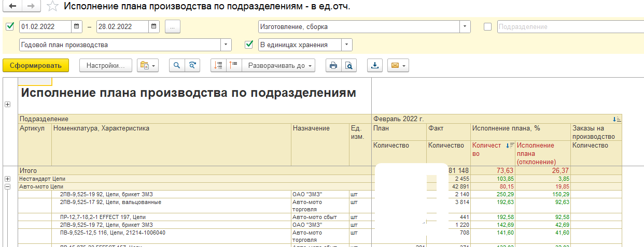The height and width of the screenshot is (247, 644).
Task: Collapse all groups icon
Action: coord(218,66)
